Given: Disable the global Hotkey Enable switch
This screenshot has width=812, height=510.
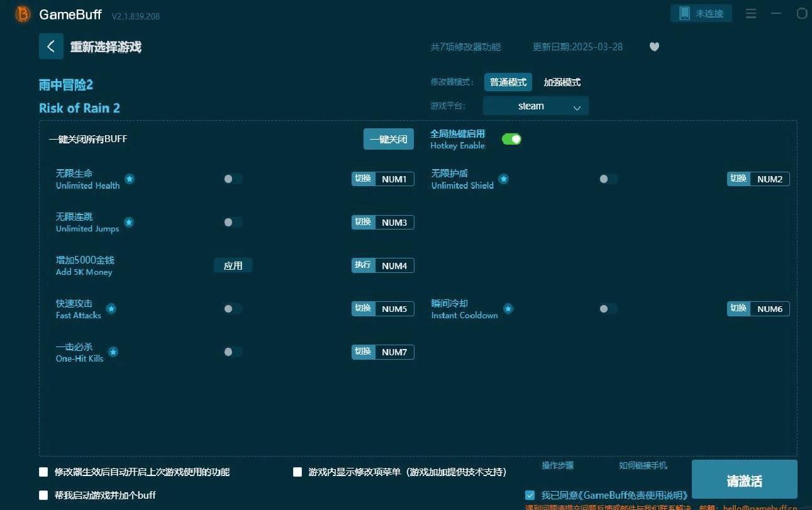Looking at the screenshot, I should (x=511, y=139).
